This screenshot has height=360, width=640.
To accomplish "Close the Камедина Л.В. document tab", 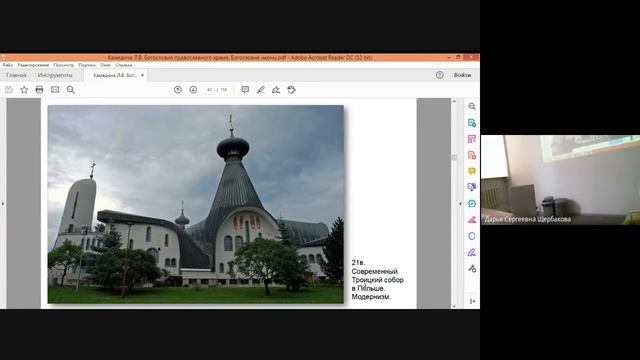I will pyautogui.click(x=142, y=75).
